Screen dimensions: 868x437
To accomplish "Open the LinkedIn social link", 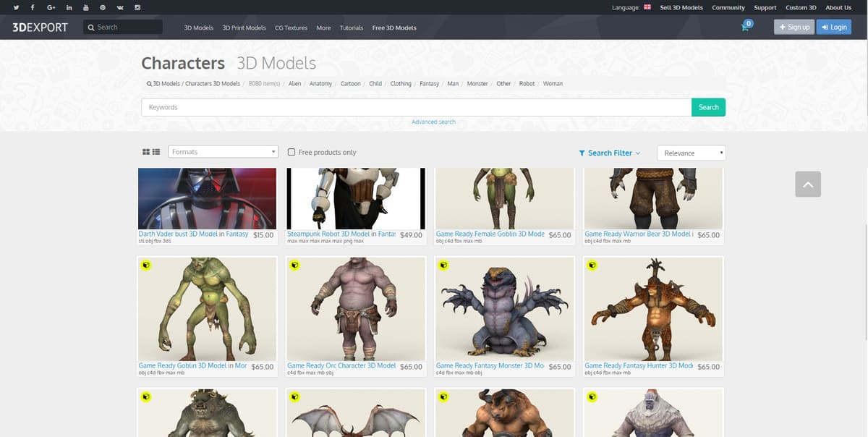I will click(x=69, y=7).
